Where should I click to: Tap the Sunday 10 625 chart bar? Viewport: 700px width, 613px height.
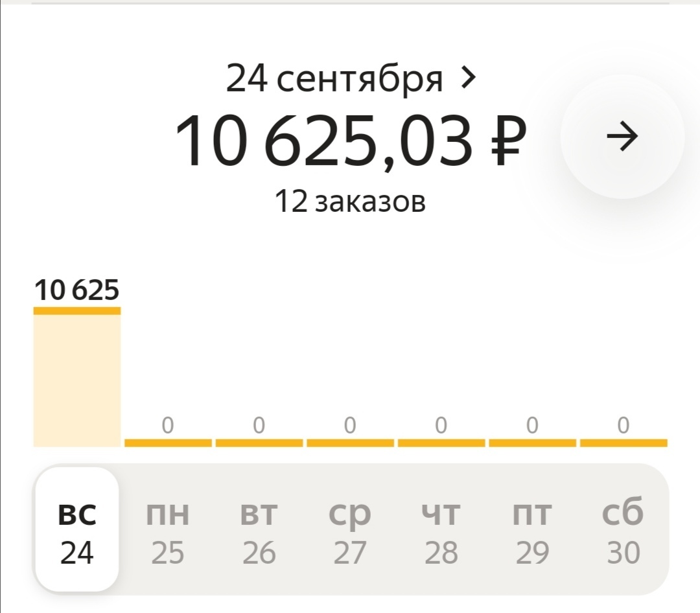click(x=77, y=379)
